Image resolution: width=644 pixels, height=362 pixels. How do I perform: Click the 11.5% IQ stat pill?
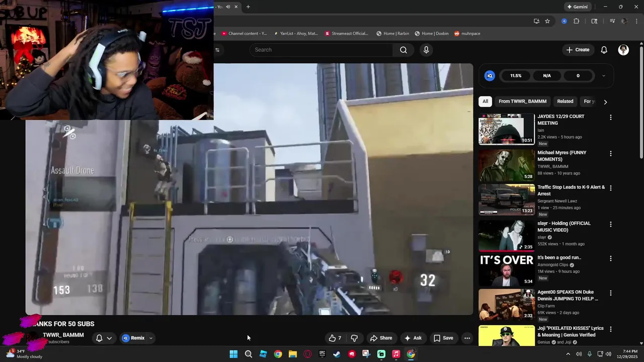516,75
